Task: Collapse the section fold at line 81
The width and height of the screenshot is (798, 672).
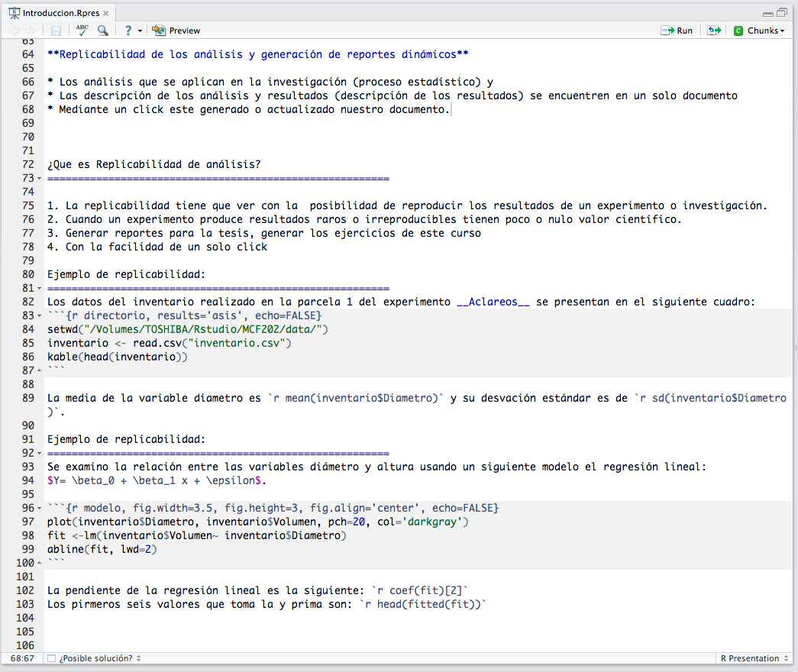Action: point(39,288)
